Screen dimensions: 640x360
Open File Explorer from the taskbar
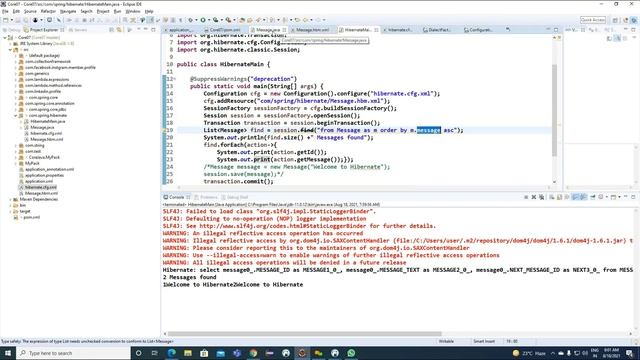(188, 353)
